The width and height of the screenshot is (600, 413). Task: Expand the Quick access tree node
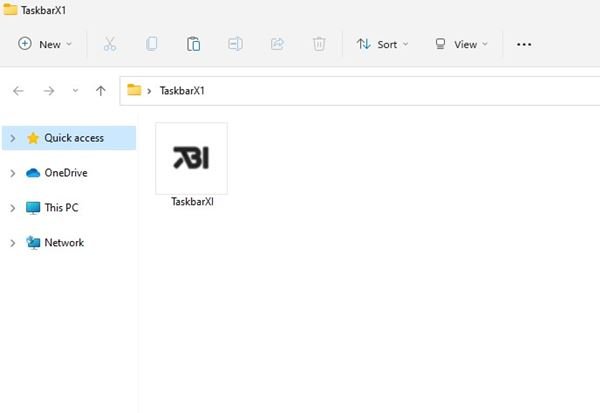pos(13,138)
